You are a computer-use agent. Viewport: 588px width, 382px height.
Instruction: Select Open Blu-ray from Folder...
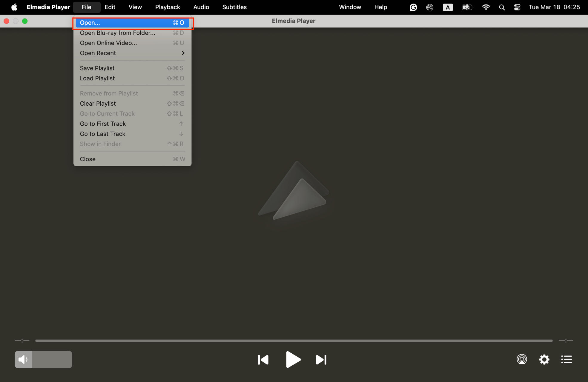click(x=132, y=33)
